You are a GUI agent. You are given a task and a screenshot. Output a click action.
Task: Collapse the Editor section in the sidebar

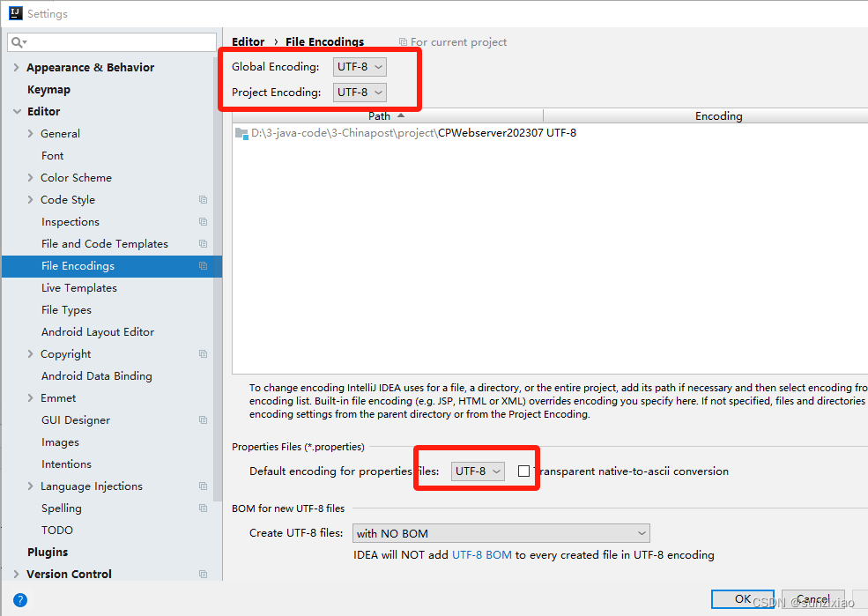click(16, 111)
